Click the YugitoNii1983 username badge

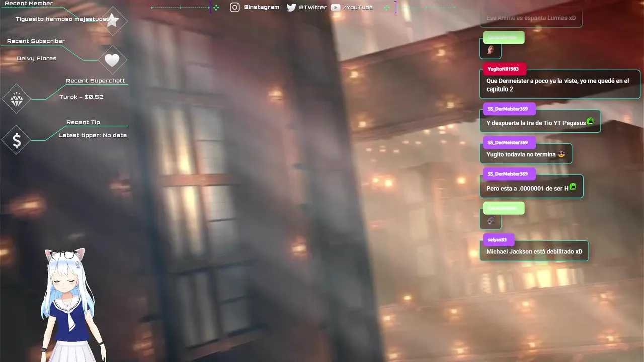[504, 69]
